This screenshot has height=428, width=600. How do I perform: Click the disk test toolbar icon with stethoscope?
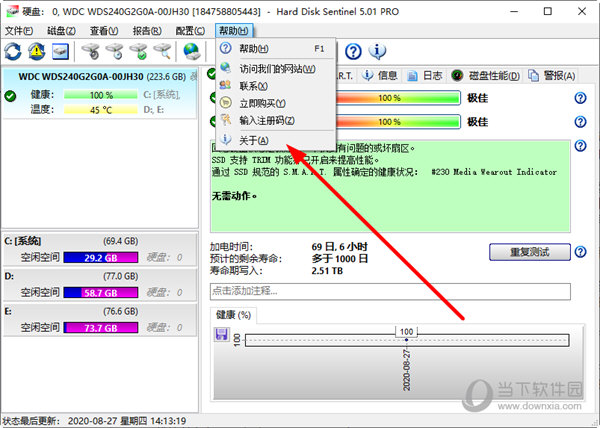pyautogui.click(x=90, y=51)
